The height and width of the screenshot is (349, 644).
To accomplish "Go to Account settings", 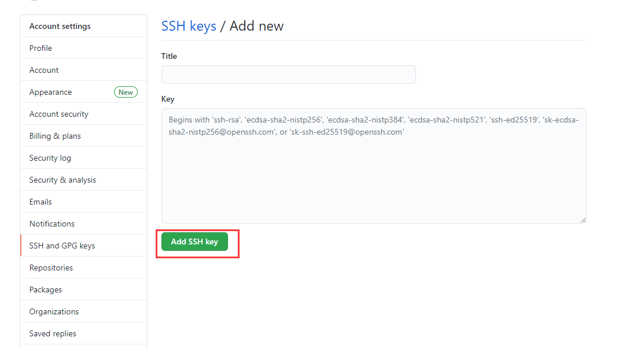I will (44, 70).
